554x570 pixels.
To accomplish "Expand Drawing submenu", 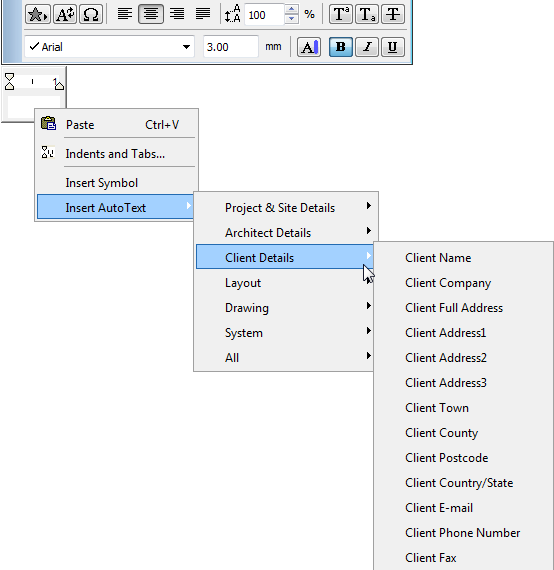I will tap(285, 308).
